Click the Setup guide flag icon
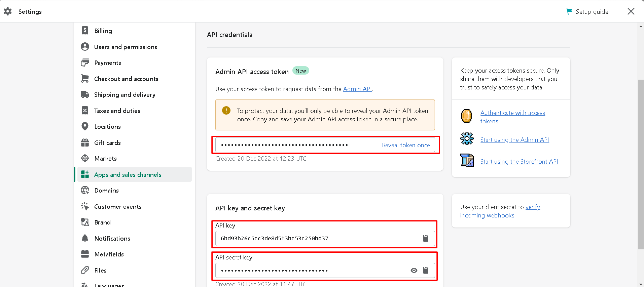The image size is (644, 287). click(569, 11)
